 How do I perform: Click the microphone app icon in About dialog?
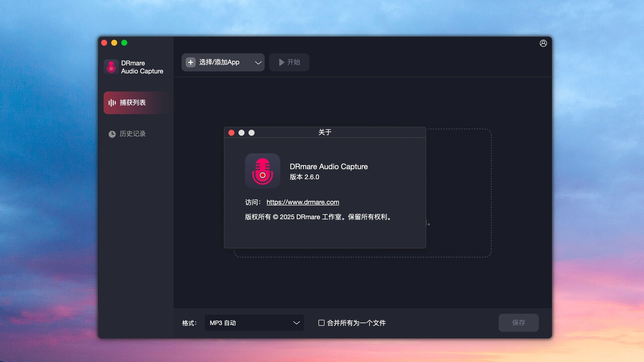263,171
